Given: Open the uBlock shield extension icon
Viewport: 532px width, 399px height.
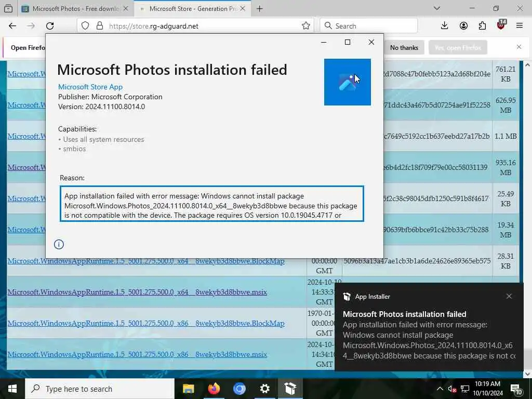Looking at the screenshot, I should tap(501, 25).
